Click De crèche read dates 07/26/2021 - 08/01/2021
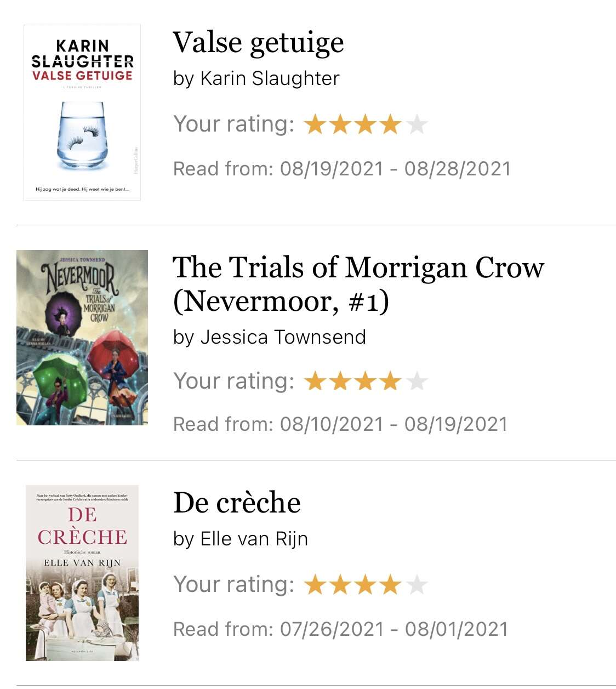Screen dimensions: 616x689 [x=394, y=629]
